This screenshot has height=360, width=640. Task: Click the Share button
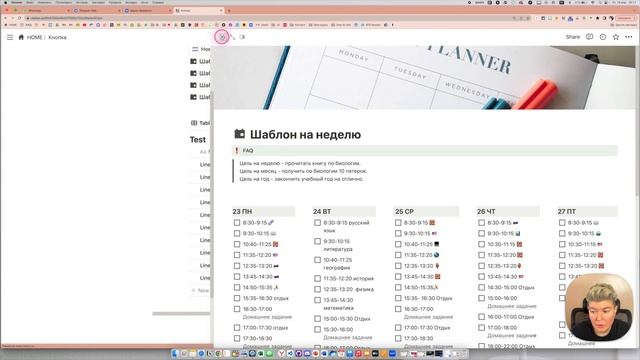[x=573, y=37]
